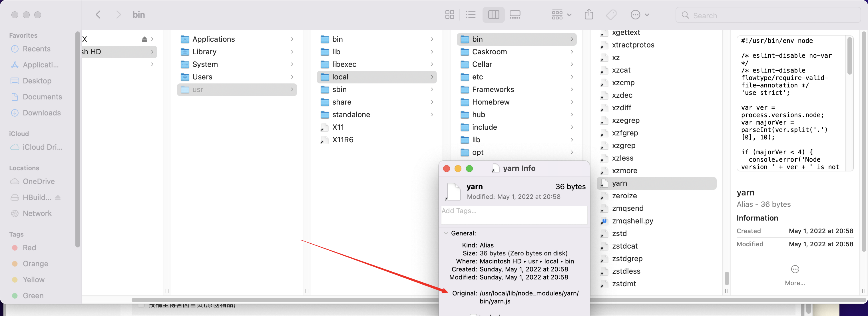Collapse the General section in yarn Info
Screen dimensions: 868x316
tap(445, 233)
